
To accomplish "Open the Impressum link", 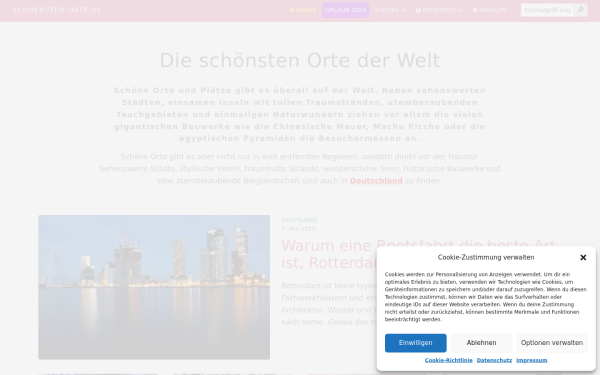I will coord(532,360).
